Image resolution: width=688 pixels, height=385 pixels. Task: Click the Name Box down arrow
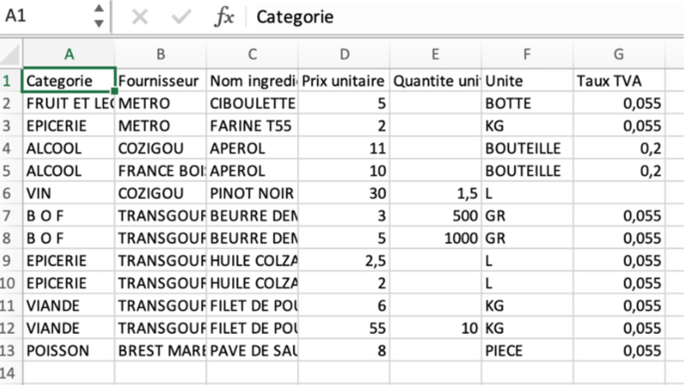point(99,24)
